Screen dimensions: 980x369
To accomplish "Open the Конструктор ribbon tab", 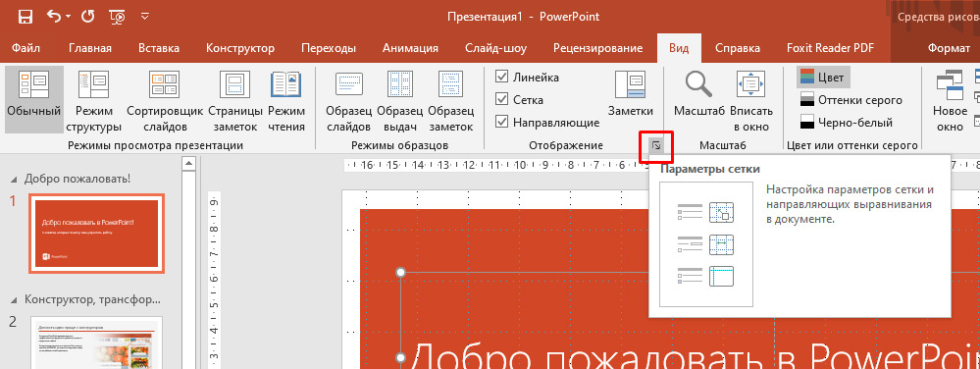I will (240, 48).
